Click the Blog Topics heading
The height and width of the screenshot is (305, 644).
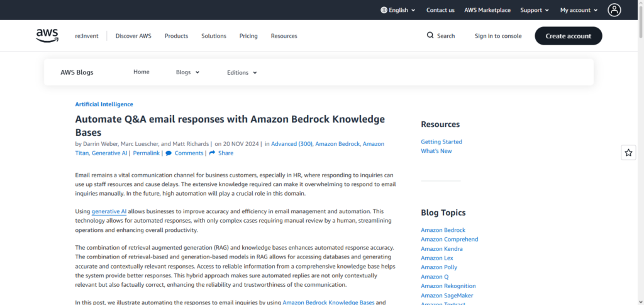coord(443,213)
